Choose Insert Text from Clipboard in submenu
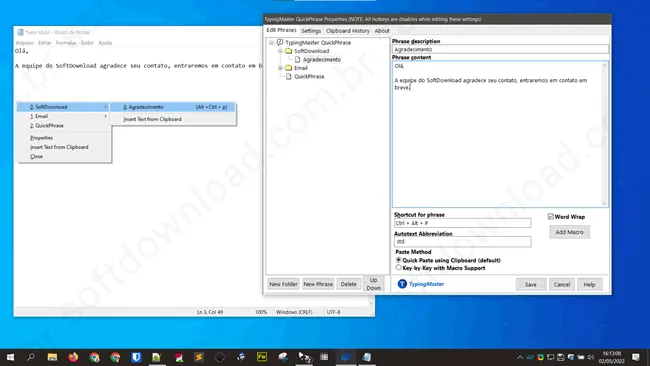 tap(173, 119)
